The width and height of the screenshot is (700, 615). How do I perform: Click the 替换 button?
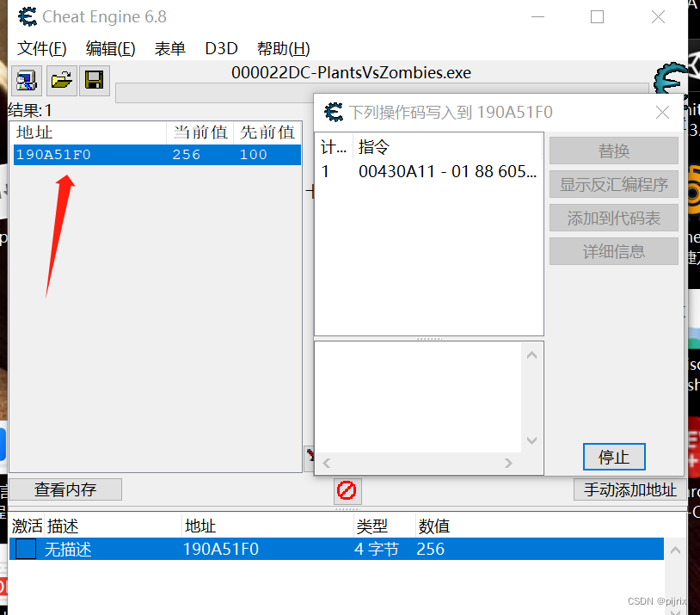point(614,151)
